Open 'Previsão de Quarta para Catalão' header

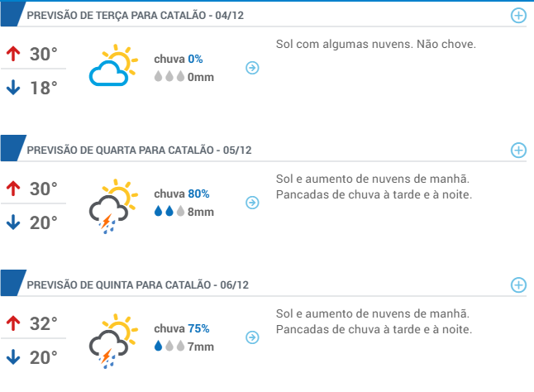point(139,151)
